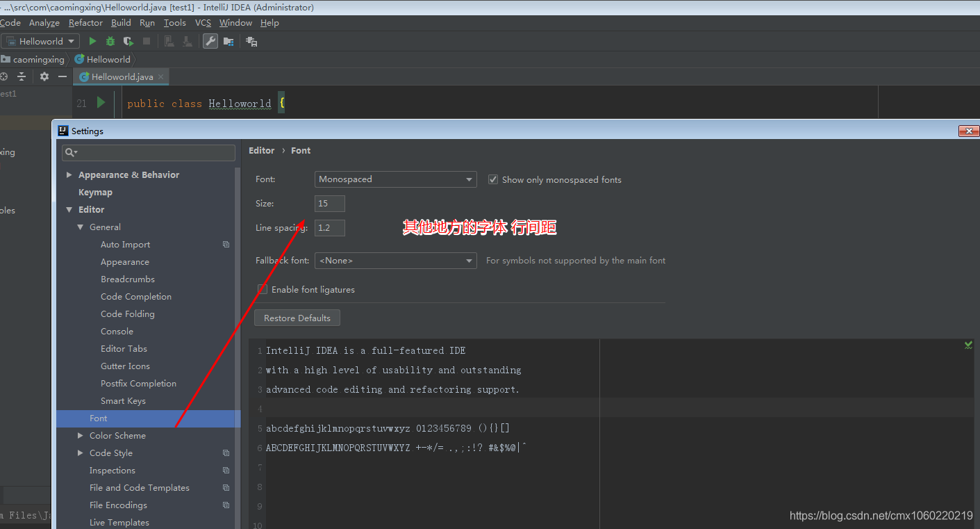Collapse all in the project panel

pos(22,76)
